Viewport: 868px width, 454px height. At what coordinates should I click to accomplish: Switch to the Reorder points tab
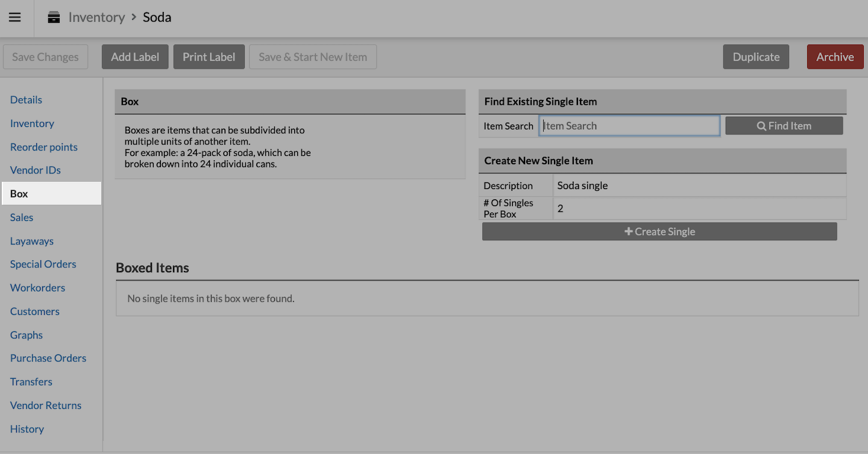(44, 147)
